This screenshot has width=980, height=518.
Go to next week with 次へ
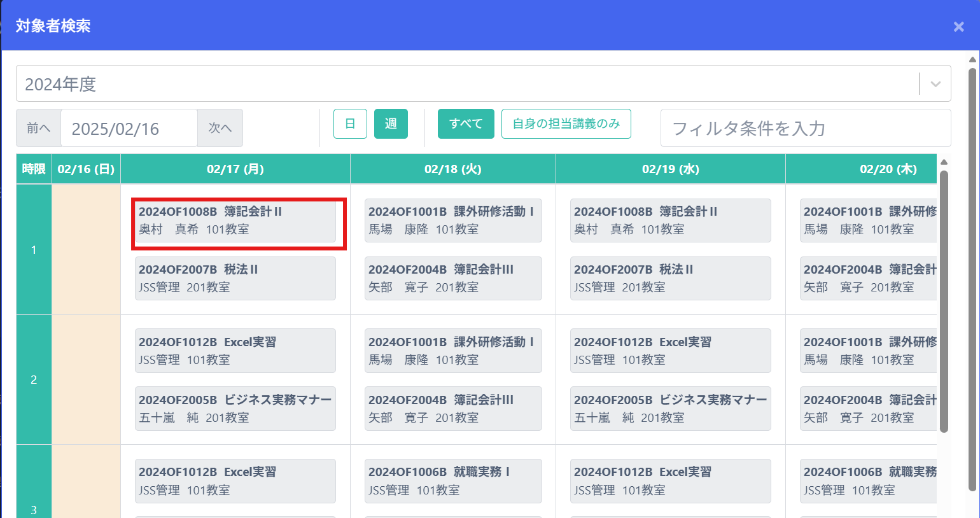(x=220, y=128)
